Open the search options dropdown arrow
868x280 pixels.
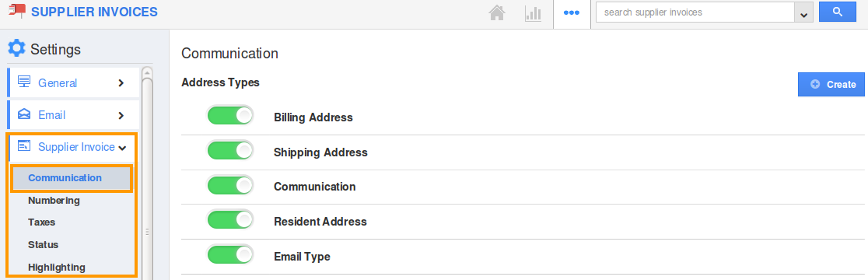[x=803, y=12]
